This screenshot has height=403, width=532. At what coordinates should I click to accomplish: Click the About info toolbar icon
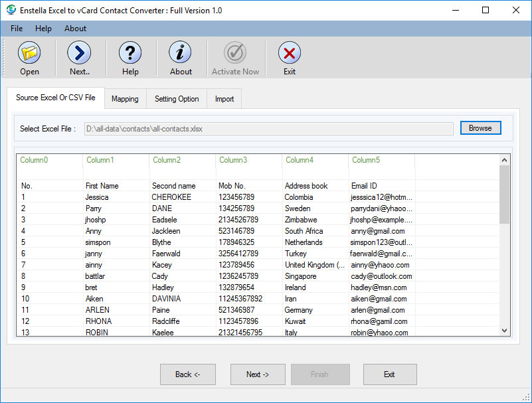click(180, 52)
